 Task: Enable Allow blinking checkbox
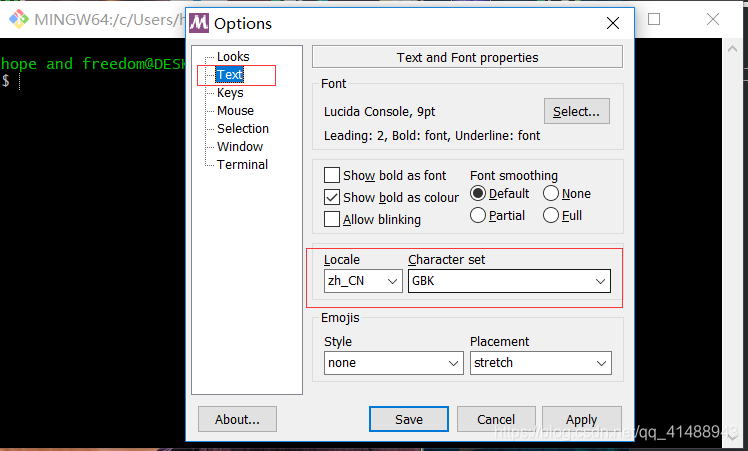tap(332, 219)
